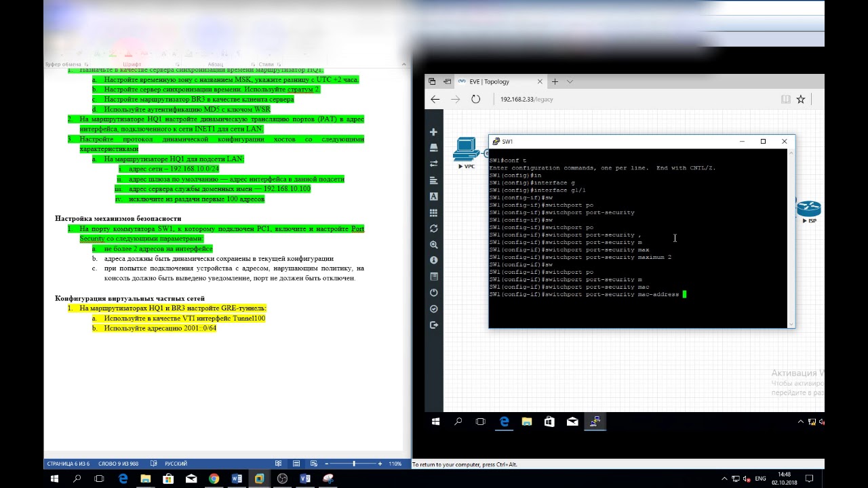Click the Zoom magnifier icon in EVE sidebar
This screenshot has height=488, width=868.
pos(434,245)
